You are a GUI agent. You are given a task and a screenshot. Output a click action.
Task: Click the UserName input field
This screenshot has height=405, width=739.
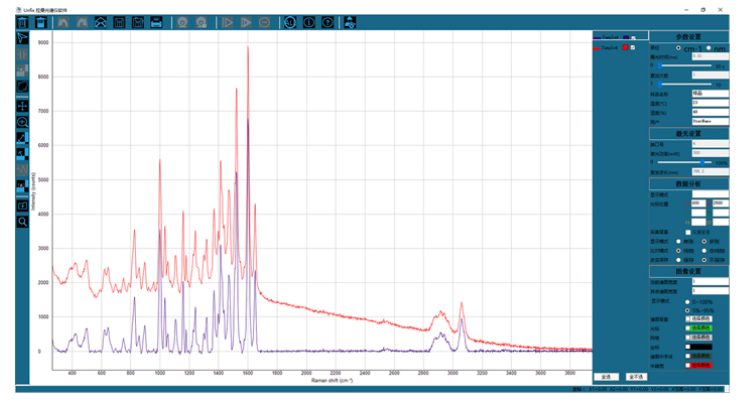[708, 121]
